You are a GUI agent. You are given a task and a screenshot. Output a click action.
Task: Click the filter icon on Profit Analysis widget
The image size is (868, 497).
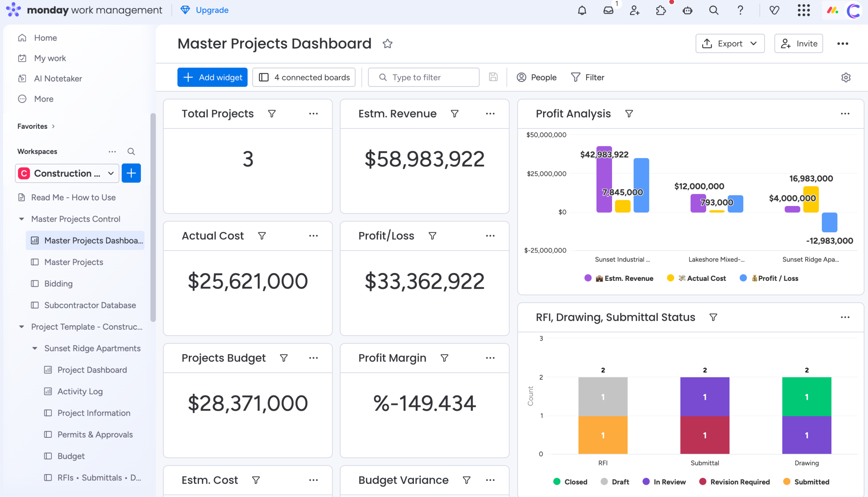point(629,114)
